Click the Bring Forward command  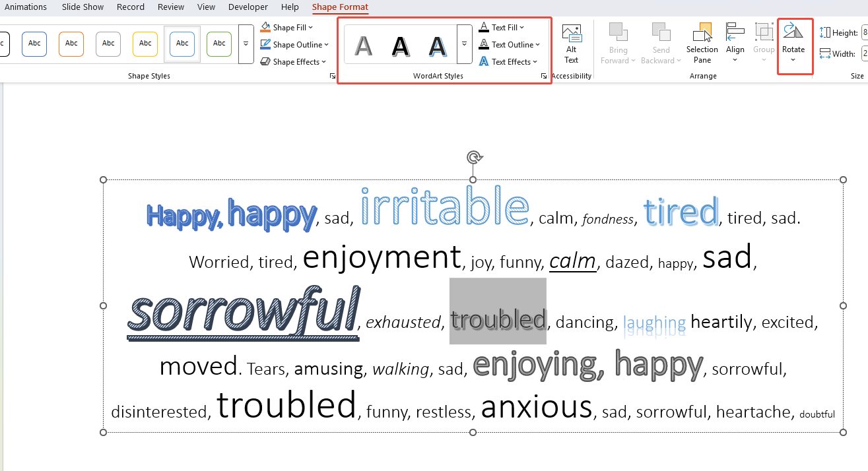[x=618, y=43]
